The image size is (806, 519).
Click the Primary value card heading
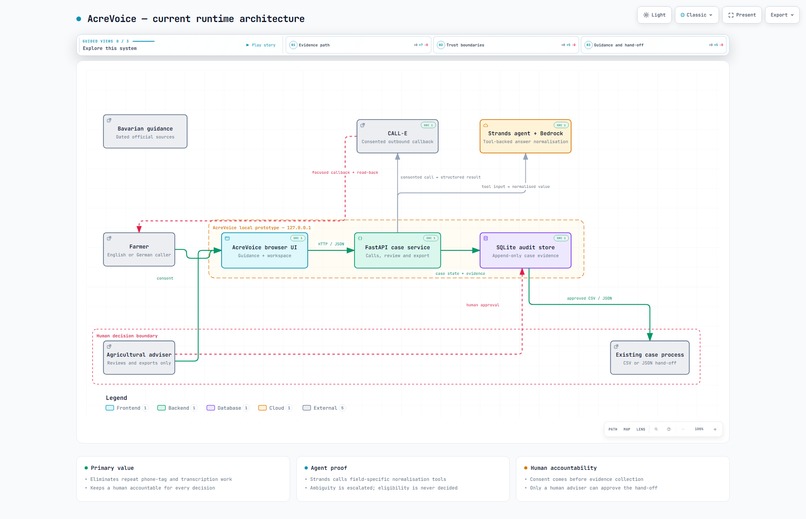click(x=112, y=468)
